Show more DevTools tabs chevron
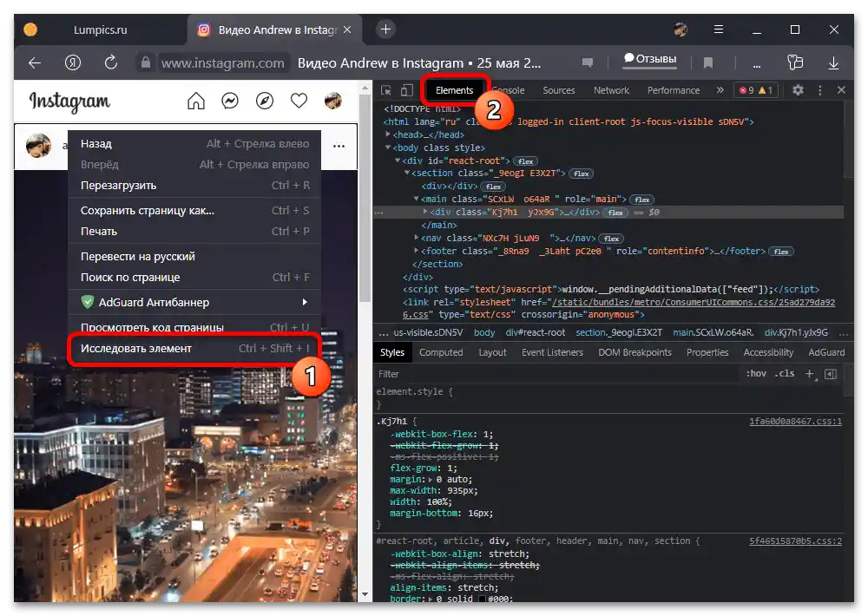 tap(720, 89)
